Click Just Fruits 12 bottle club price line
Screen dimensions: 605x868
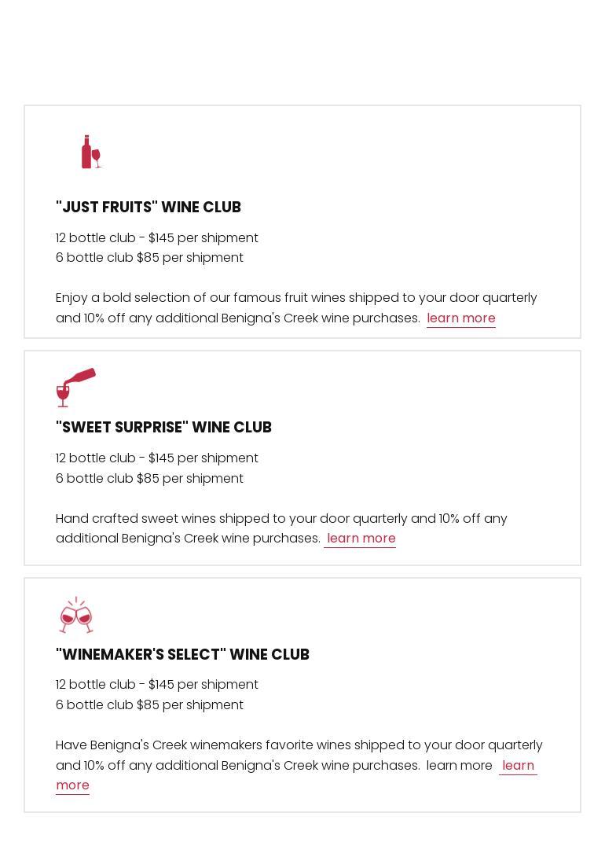(x=157, y=238)
